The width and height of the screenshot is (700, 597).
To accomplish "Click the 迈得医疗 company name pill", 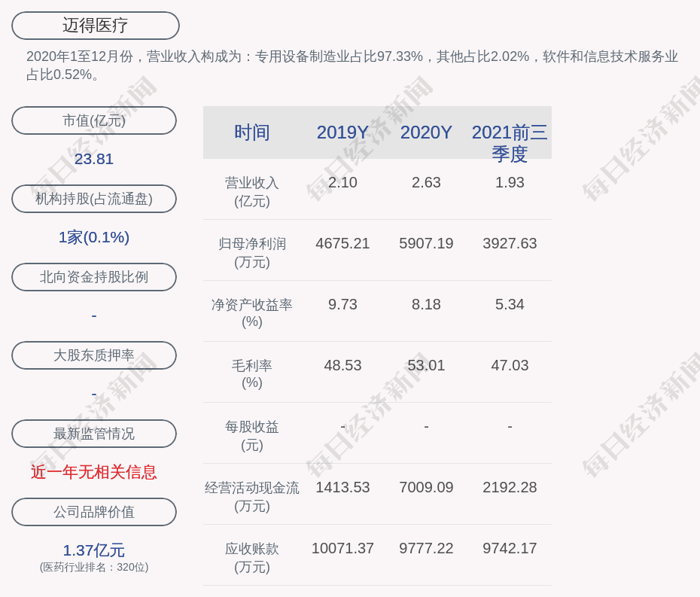I will coord(95,26).
